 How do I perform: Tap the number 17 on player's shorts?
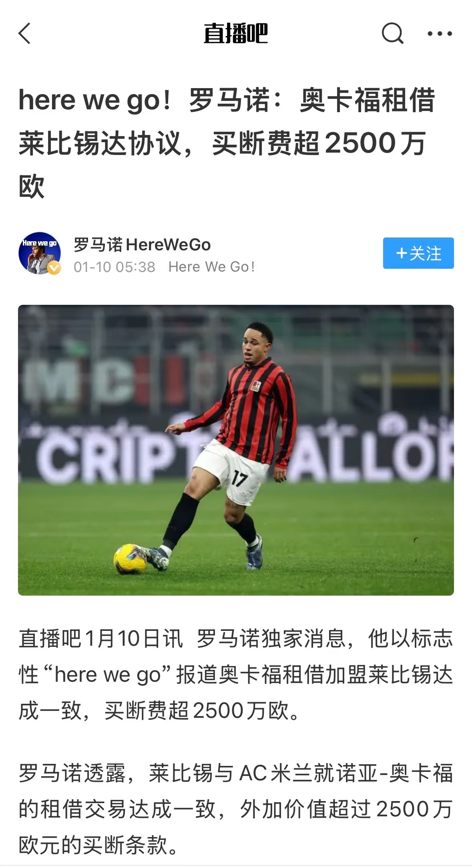tap(239, 478)
